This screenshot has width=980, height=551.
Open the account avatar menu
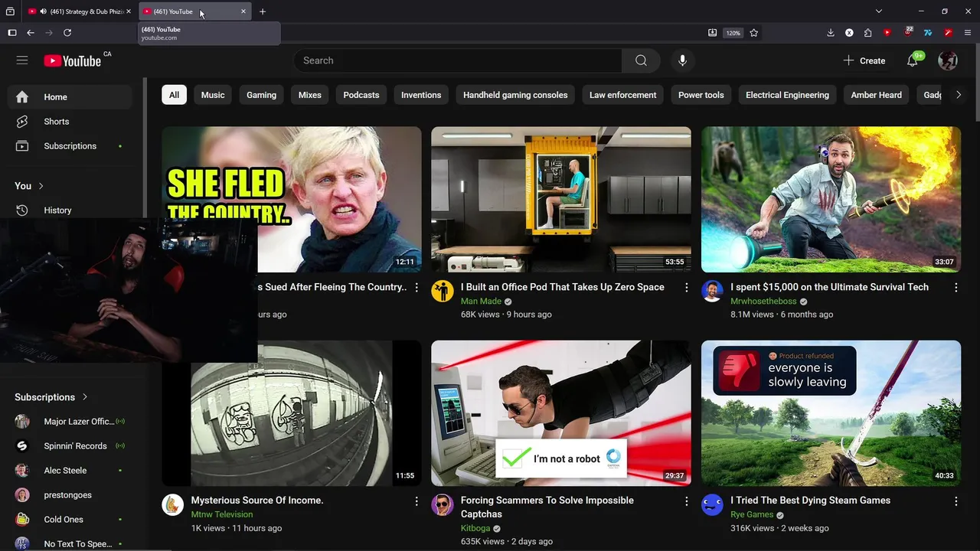coord(948,60)
